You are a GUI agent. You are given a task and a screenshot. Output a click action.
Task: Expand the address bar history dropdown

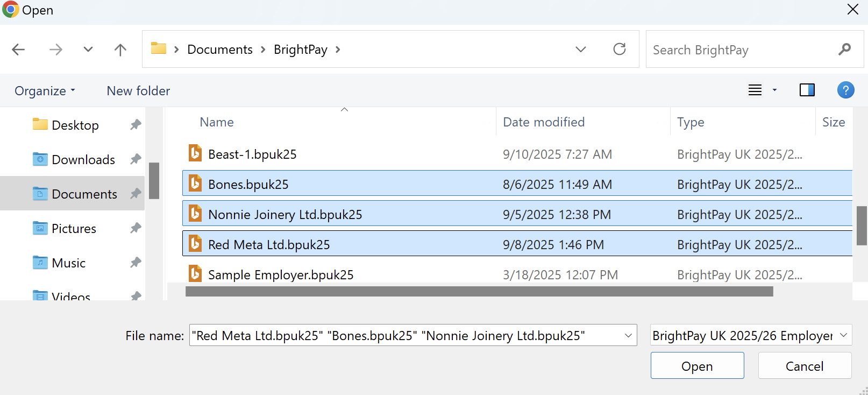pos(581,50)
